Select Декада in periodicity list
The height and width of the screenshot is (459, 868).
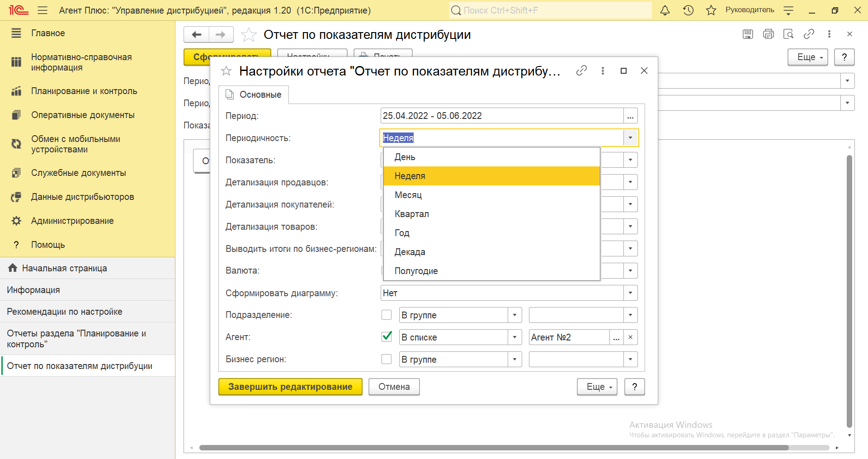[491, 252]
